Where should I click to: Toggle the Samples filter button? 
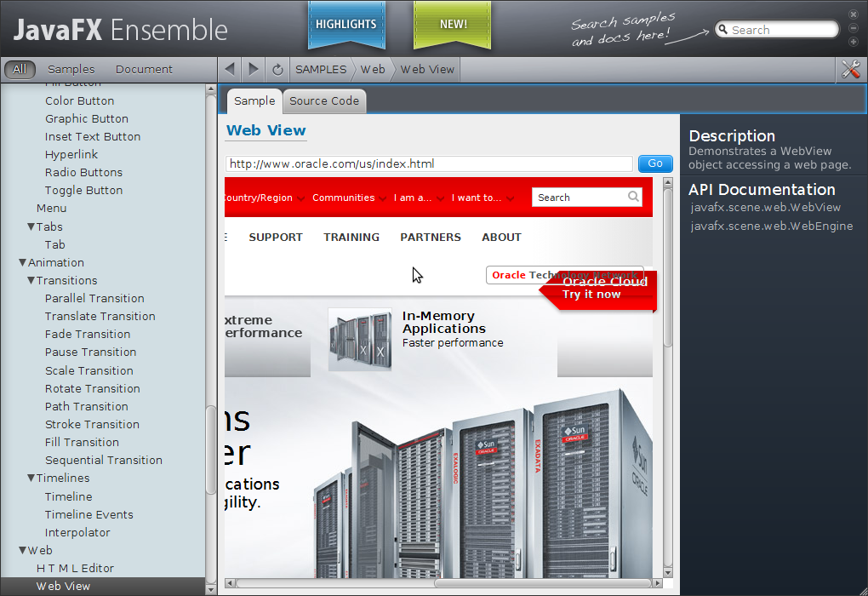(71, 69)
